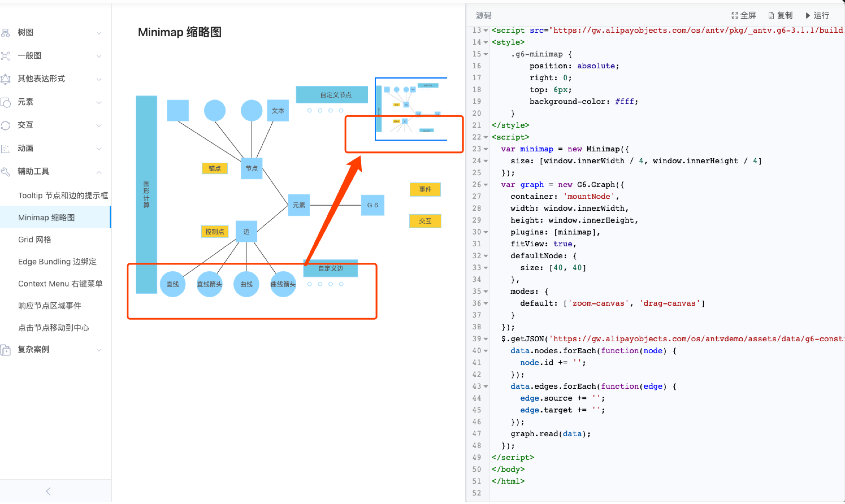Click the 交互 interaction icon
The image size is (845, 504).
pyautogui.click(x=5, y=125)
